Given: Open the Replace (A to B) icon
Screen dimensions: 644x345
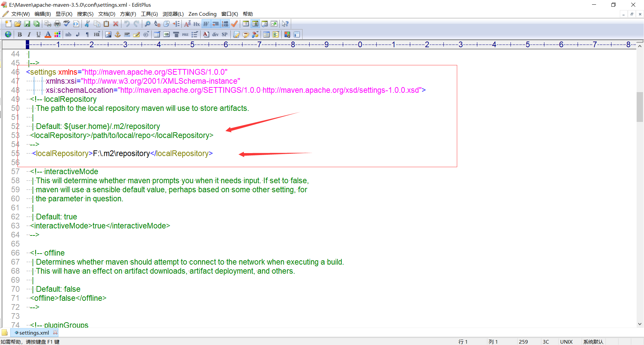Looking at the screenshot, I should 157,24.
